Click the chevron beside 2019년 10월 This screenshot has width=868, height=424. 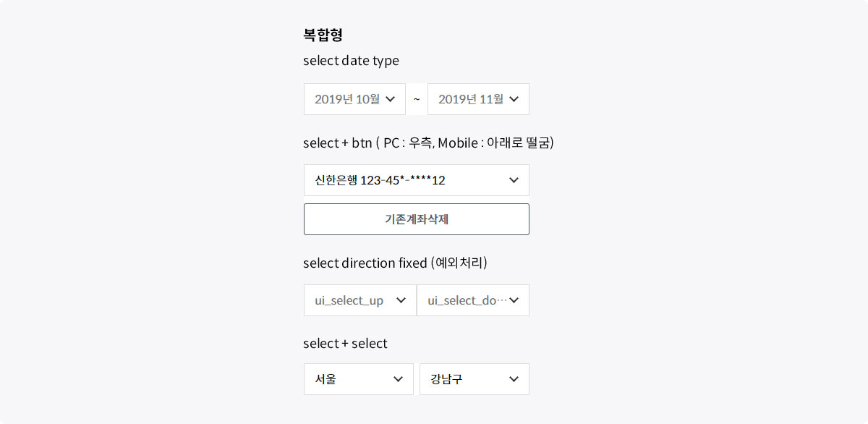pyautogui.click(x=391, y=99)
